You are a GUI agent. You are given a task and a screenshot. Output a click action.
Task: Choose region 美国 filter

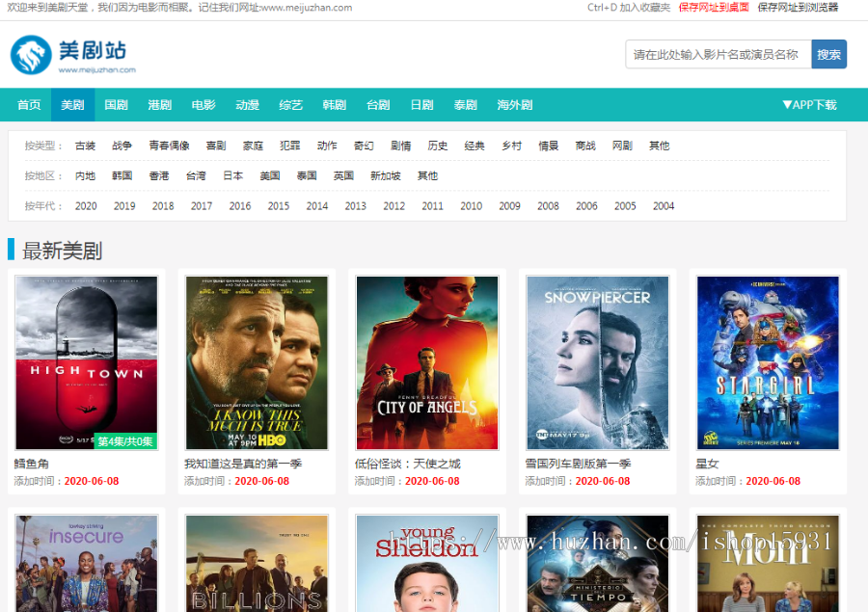point(269,175)
